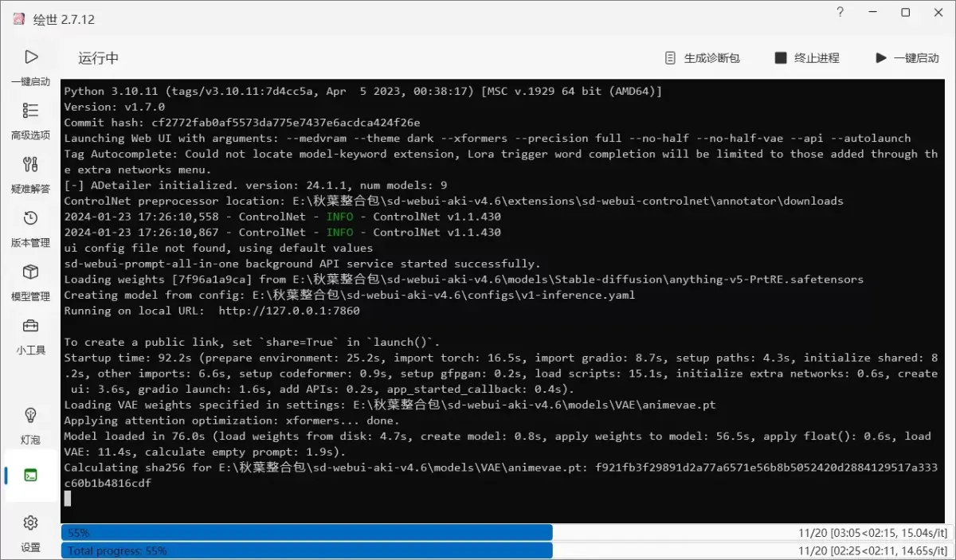Click the 一键启动 play icon in sidebar
This screenshot has width=956, height=560.
coord(30,57)
